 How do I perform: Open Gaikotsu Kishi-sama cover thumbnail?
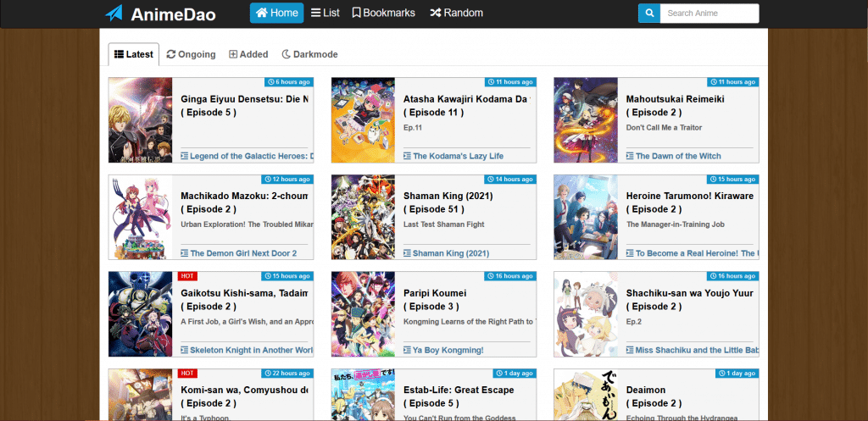[141, 314]
